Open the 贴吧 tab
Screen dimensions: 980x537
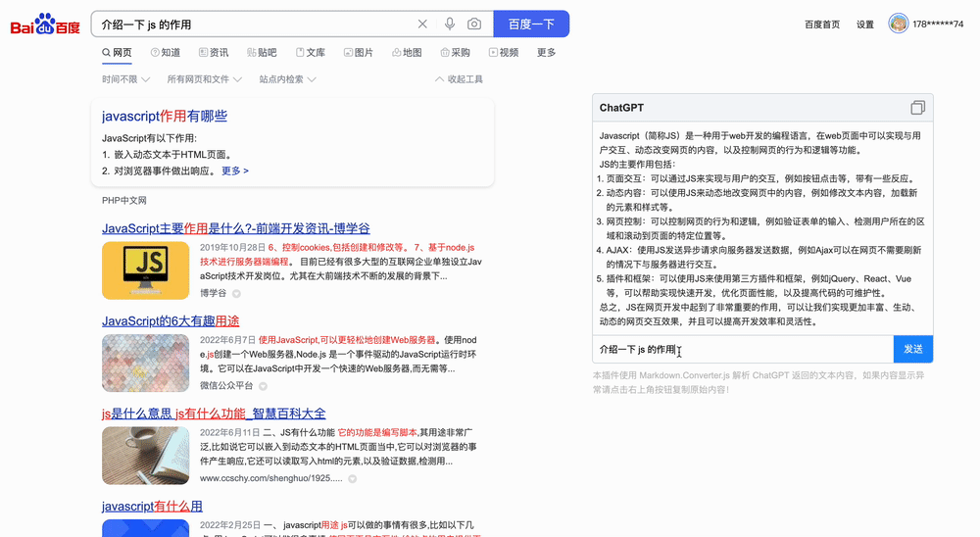tap(262, 53)
